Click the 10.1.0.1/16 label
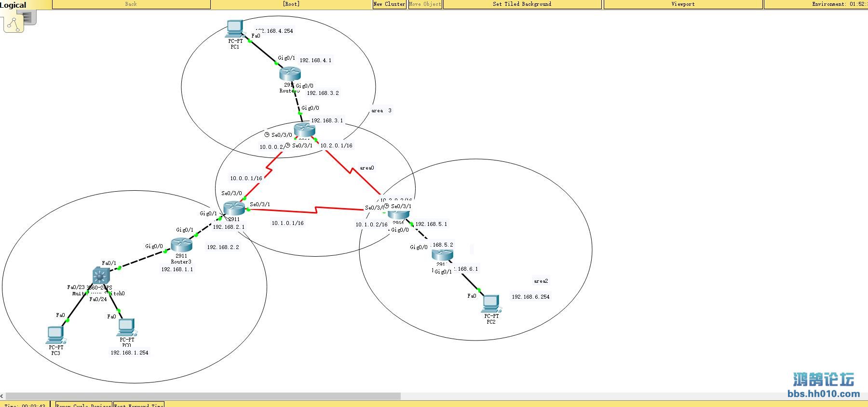 [x=287, y=223]
